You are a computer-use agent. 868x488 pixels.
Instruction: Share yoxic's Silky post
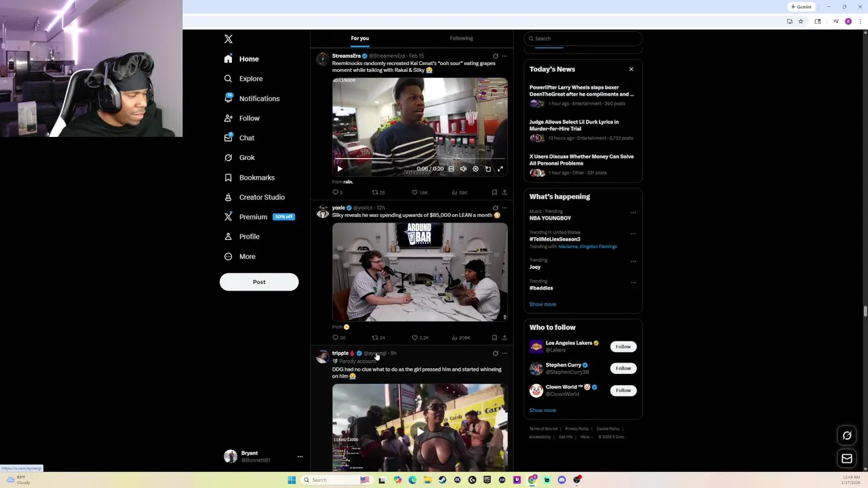[505, 338]
